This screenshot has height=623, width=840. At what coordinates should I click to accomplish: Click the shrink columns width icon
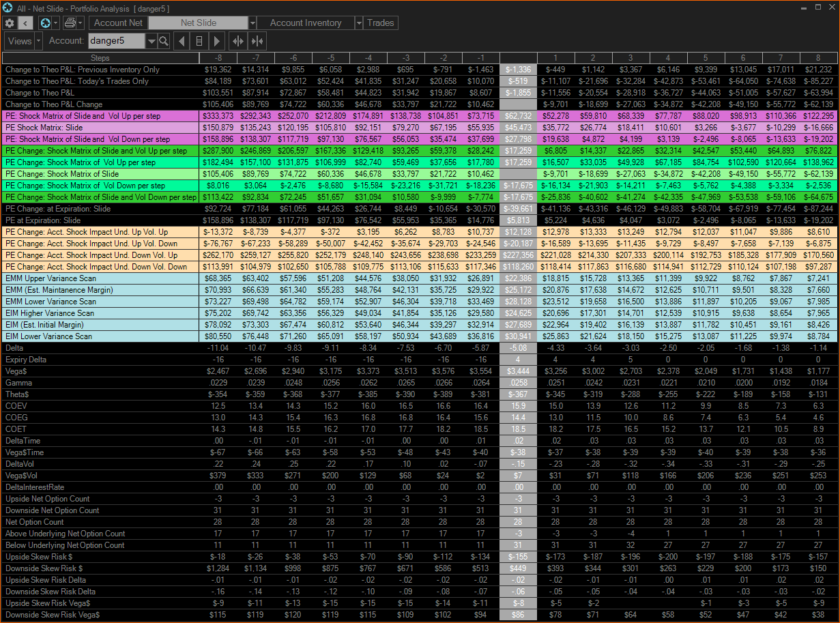pos(257,41)
